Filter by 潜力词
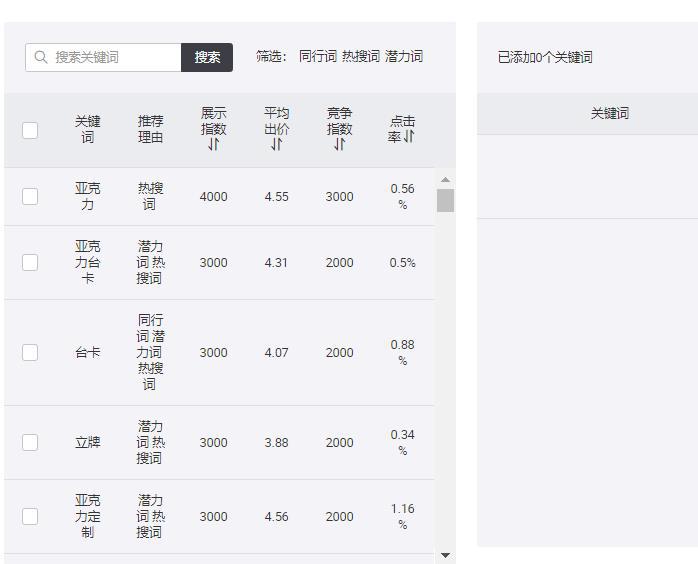 tap(404, 57)
